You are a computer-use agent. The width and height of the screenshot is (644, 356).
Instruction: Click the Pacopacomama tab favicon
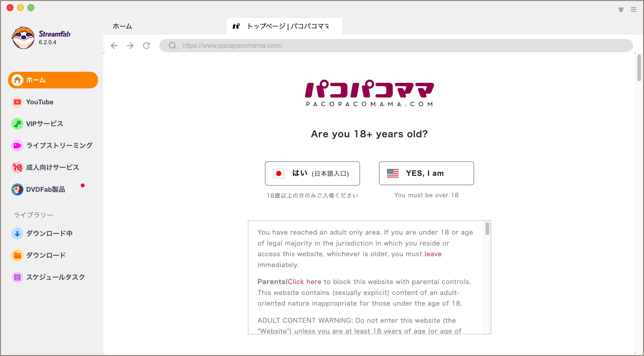pos(236,26)
